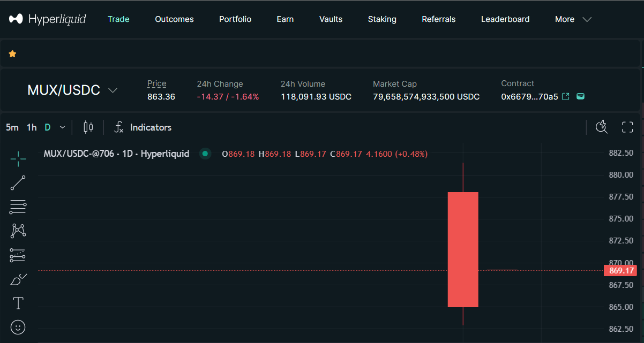
Task: Open the forecasting and measurement tools
Action: click(x=18, y=255)
